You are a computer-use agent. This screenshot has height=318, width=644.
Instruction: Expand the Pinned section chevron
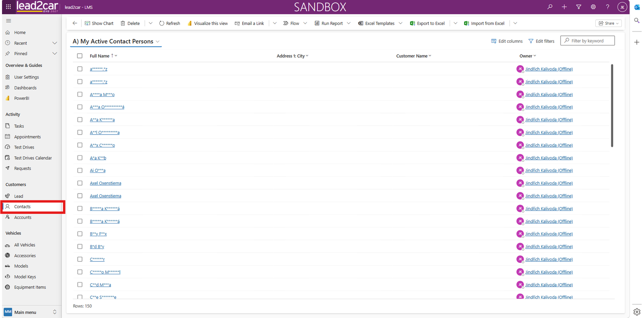[x=55, y=54]
